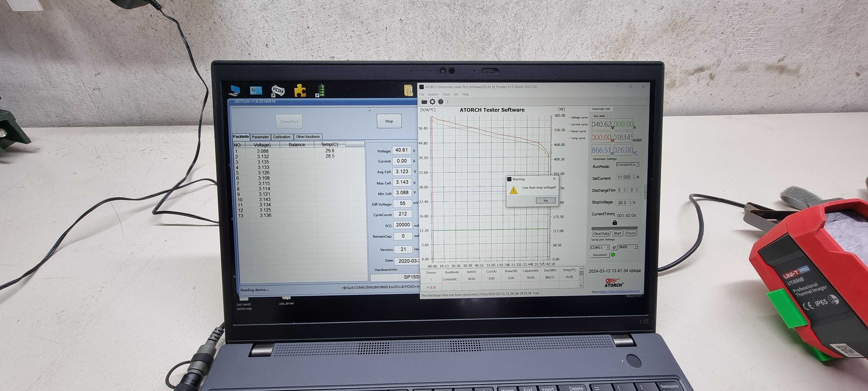Adjust DischargeTime hours stepper
Viewport: 868px width, 391px height.
(624, 190)
